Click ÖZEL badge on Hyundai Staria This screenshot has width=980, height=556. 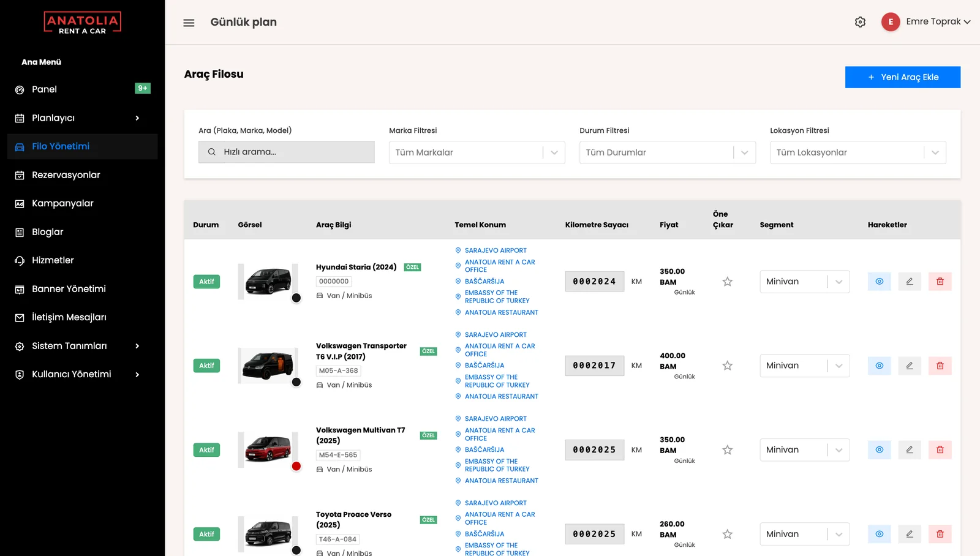412,267
